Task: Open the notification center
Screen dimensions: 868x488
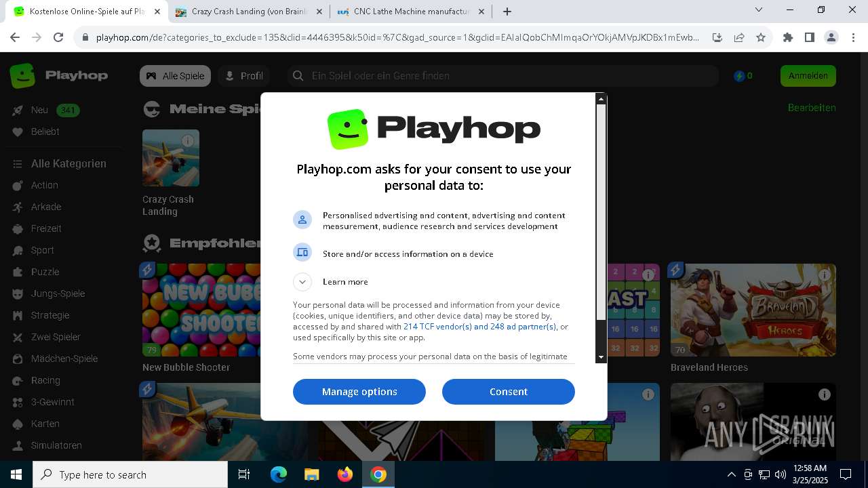Action: click(x=846, y=474)
